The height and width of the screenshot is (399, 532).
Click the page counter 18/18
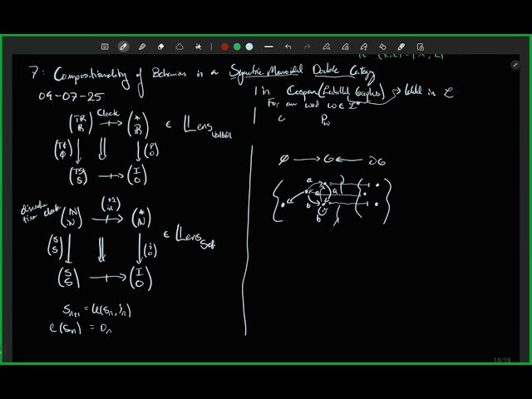pyautogui.click(x=502, y=360)
